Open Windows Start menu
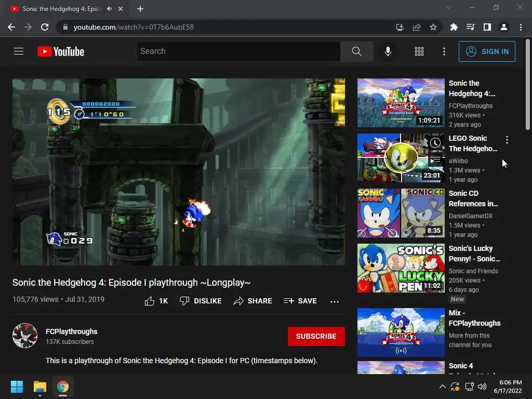Screen dimensions: 532x399 pos(17,387)
